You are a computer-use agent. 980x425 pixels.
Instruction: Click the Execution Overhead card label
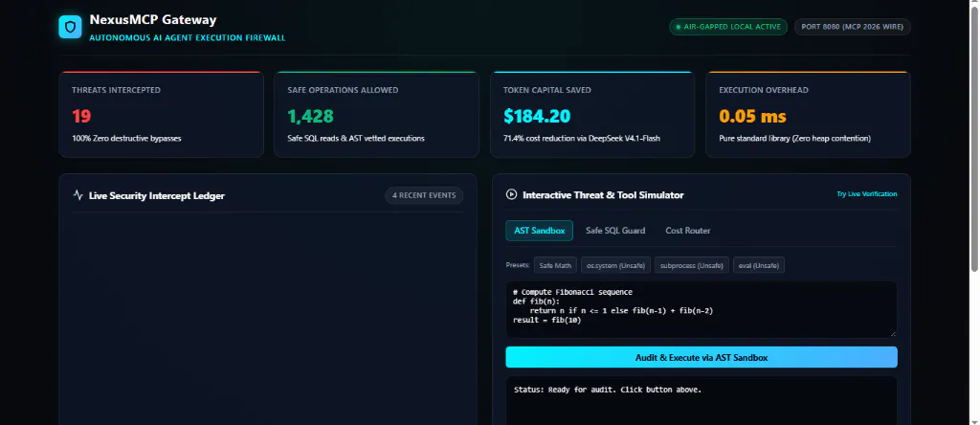pyautogui.click(x=764, y=90)
